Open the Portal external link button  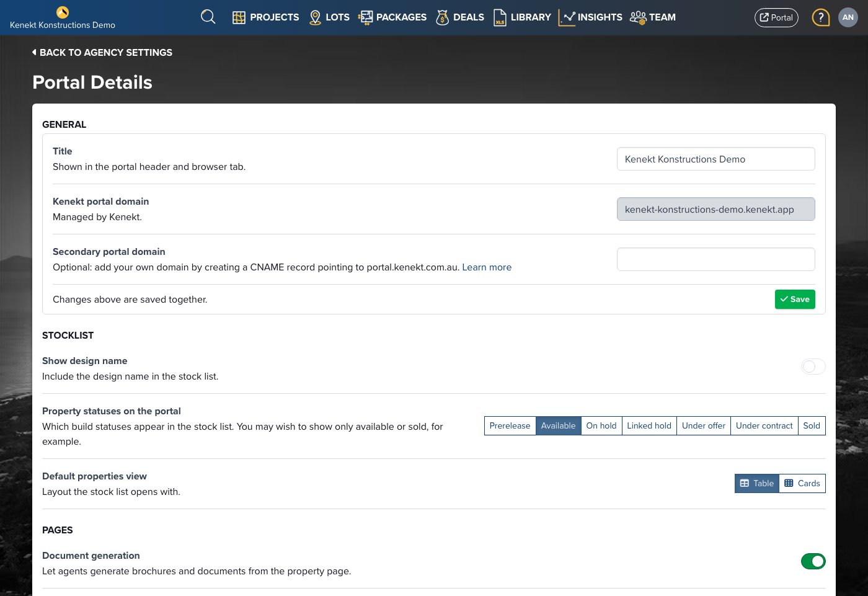pos(776,17)
